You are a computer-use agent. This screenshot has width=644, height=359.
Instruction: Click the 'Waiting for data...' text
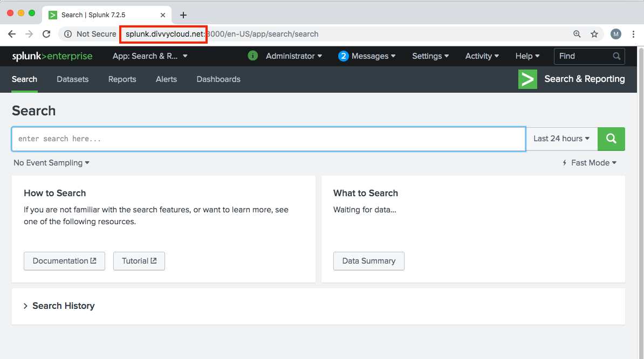click(x=365, y=210)
